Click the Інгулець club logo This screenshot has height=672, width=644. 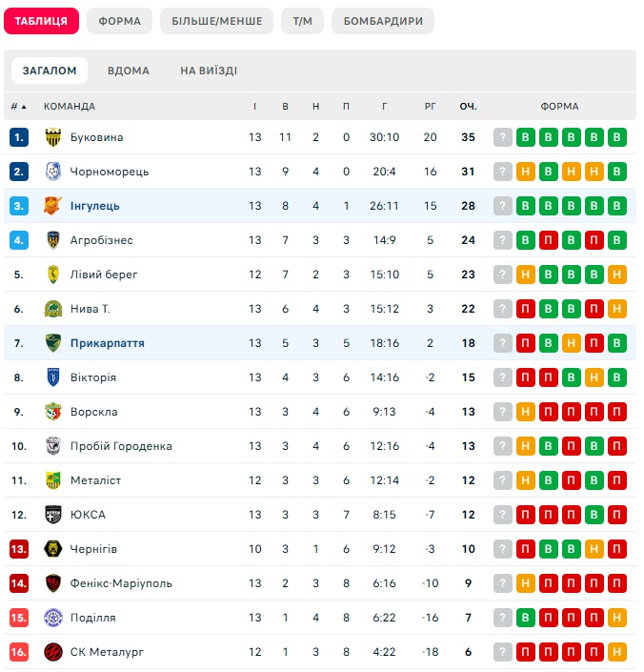click(x=53, y=206)
